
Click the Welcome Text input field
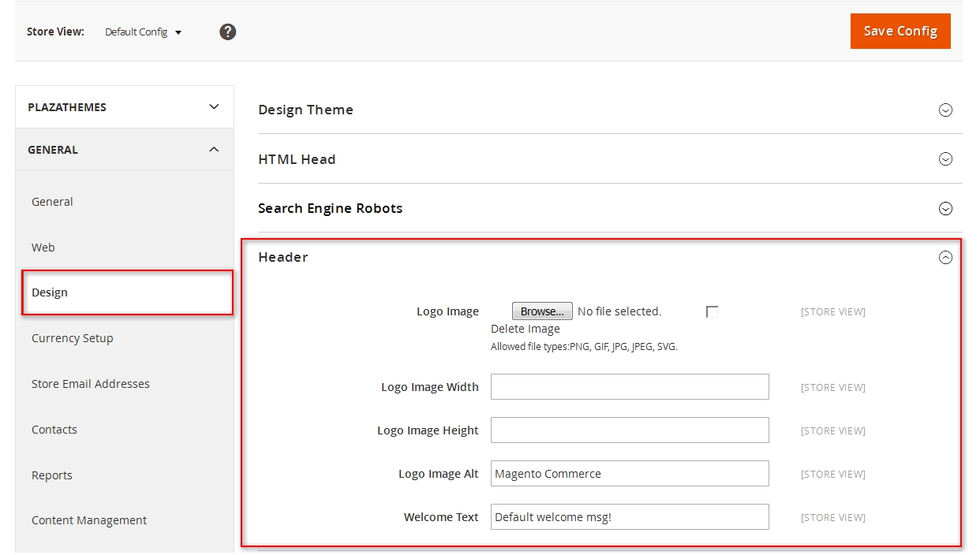[630, 517]
